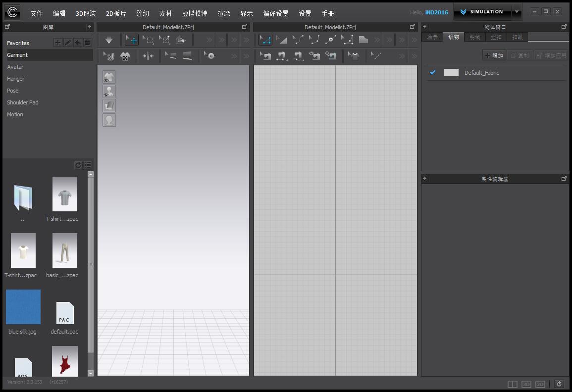The width and height of the screenshot is (572, 392).
Task: Delete favorite with the trash icon
Action: coord(88,43)
